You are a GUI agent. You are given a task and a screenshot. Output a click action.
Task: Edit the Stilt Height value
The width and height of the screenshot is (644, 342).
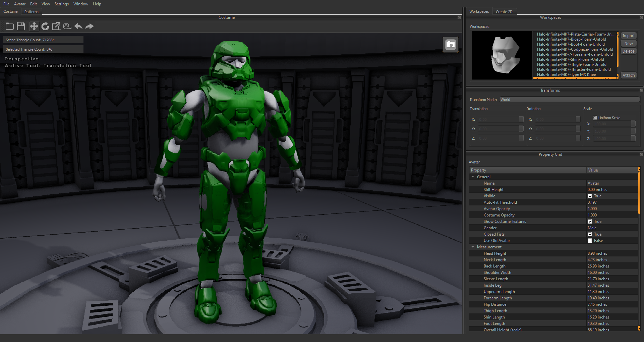click(x=612, y=190)
